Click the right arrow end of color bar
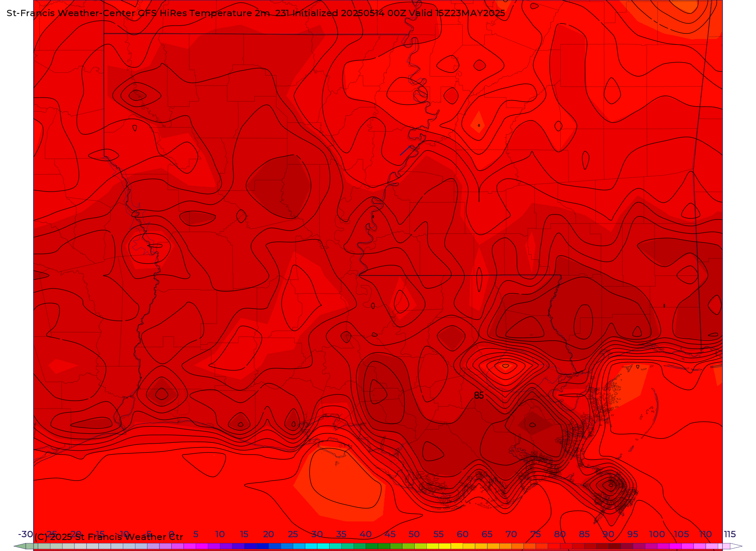Viewport: 756px width, 551px height. click(736, 546)
